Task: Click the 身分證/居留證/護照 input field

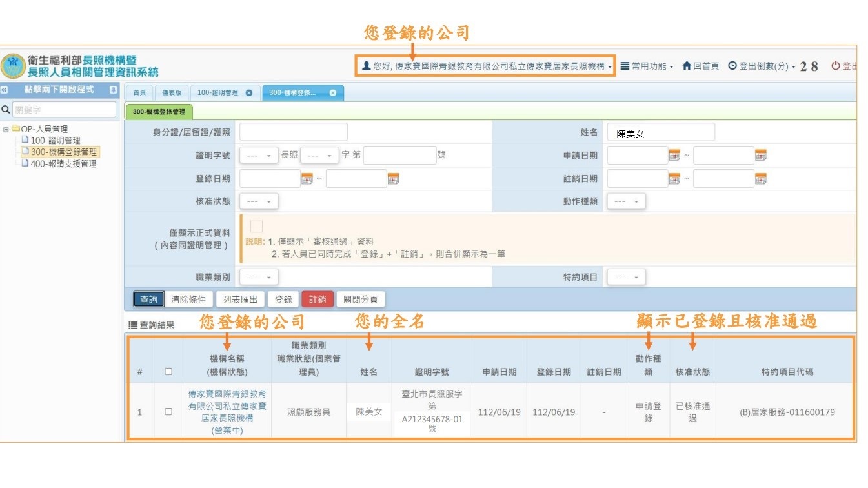Action: point(293,132)
